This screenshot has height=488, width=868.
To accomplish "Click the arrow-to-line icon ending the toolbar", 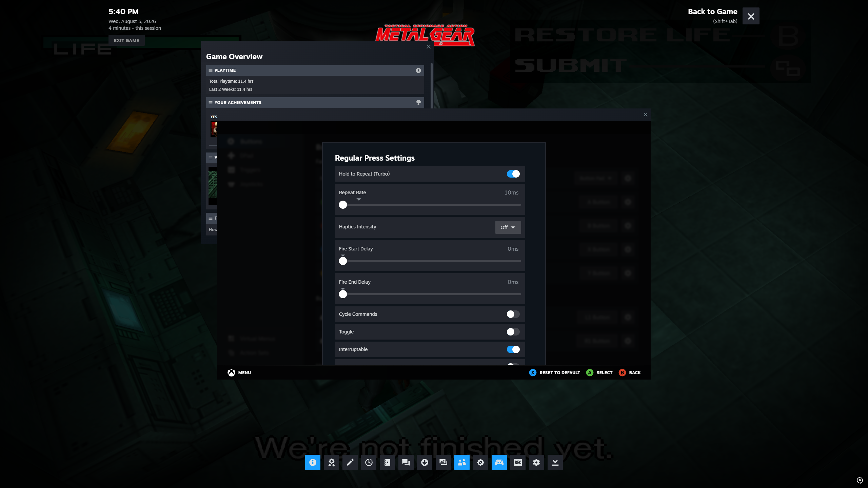I will pos(555,462).
